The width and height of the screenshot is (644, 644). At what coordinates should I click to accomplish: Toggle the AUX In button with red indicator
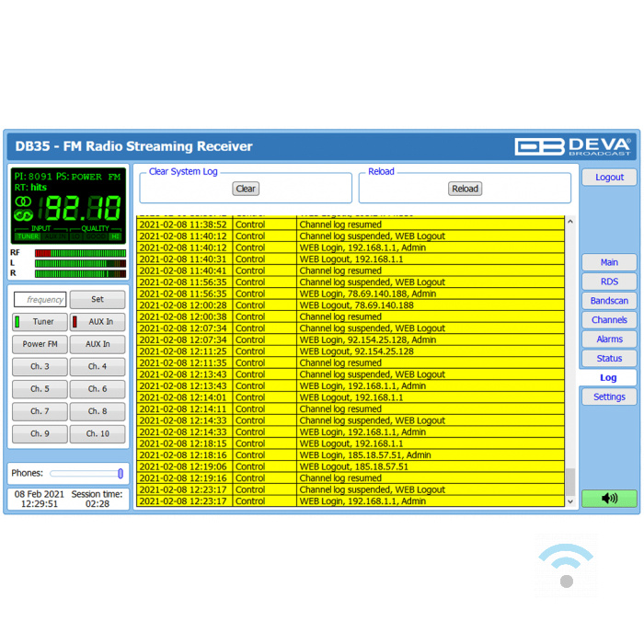point(98,322)
